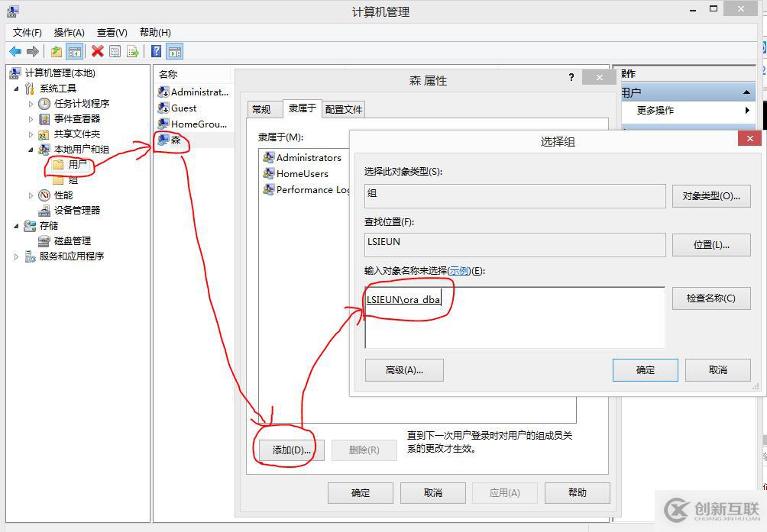Click the 位置(L)... button
Viewport: 767px width, 532px height.
point(711,245)
